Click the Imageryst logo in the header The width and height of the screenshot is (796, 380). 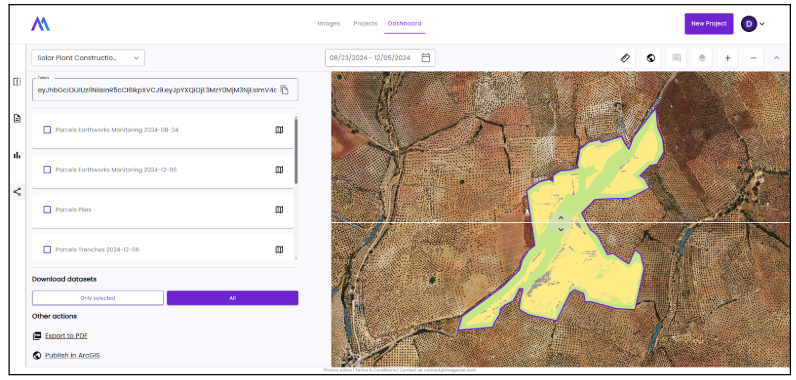coord(40,24)
